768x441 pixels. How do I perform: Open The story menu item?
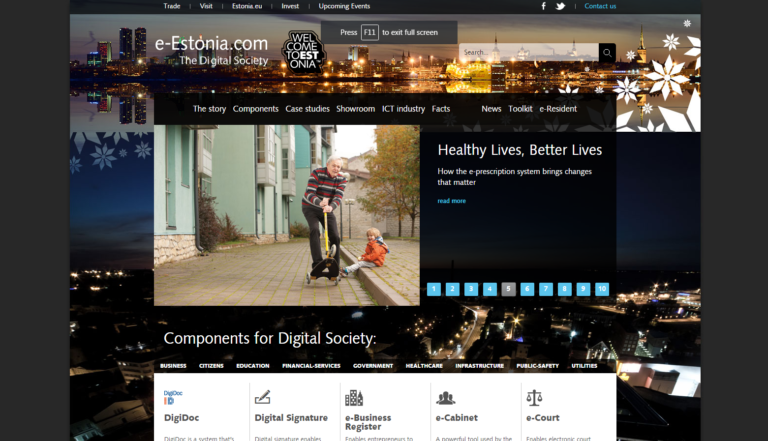(209, 109)
